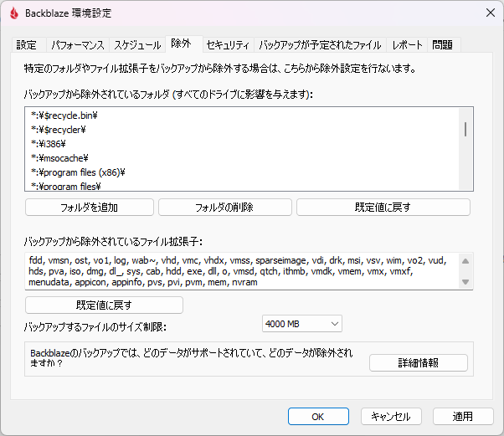Open 詳細情報 about supported data
The image size is (504, 436).
pyautogui.click(x=419, y=363)
